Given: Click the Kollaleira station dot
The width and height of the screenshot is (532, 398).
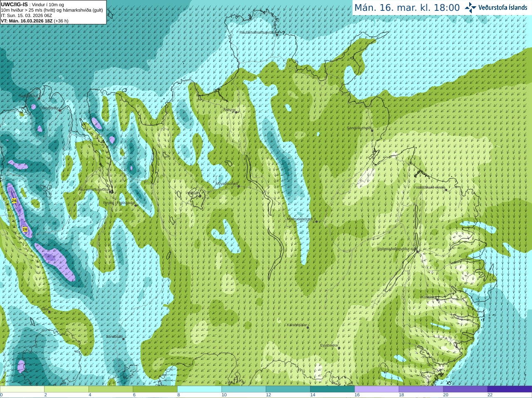Looking at the screenshot, I should [x=437, y=300].
